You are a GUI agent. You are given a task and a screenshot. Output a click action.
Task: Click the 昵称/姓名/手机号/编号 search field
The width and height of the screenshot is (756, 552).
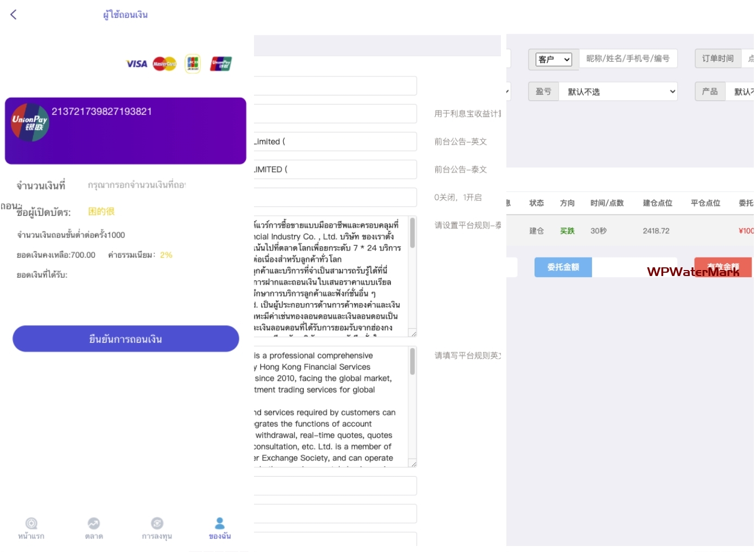pyautogui.click(x=628, y=59)
